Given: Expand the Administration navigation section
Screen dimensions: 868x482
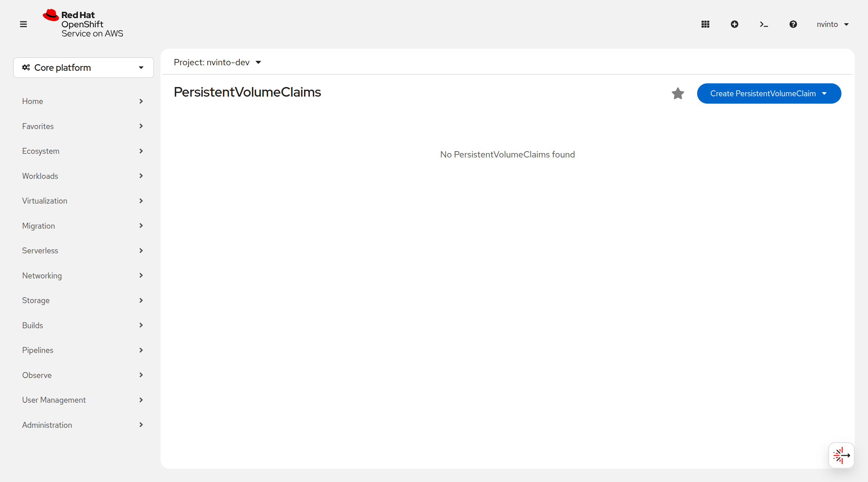Looking at the screenshot, I should pos(83,425).
